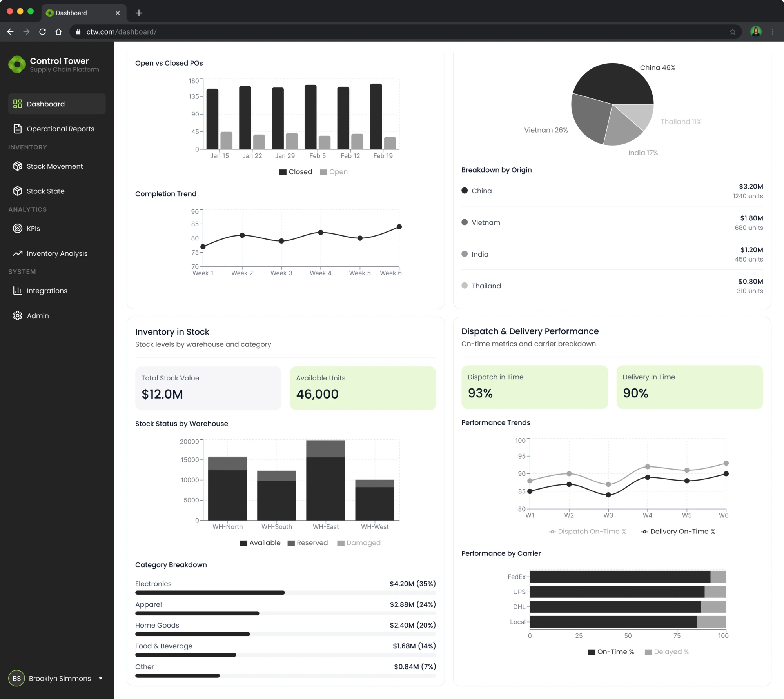Click the Control Tower logo

click(17, 64)
